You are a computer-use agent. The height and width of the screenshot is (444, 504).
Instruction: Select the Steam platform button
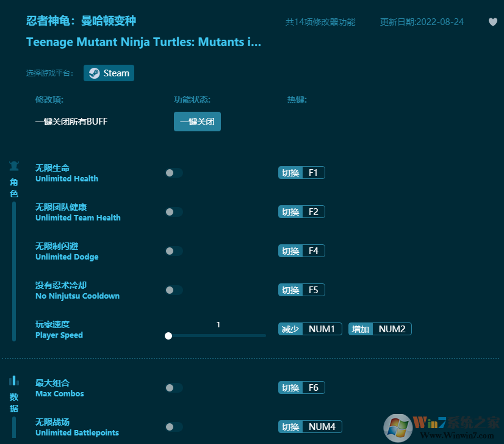[x=109, y=73]
